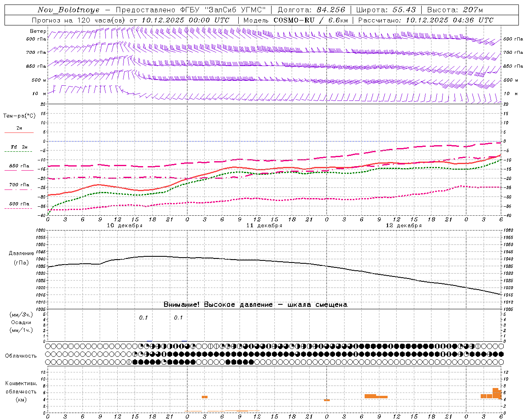Click the 12 декабря date label
The height and width of the screenshot is (420, 525).
[404, 226]
